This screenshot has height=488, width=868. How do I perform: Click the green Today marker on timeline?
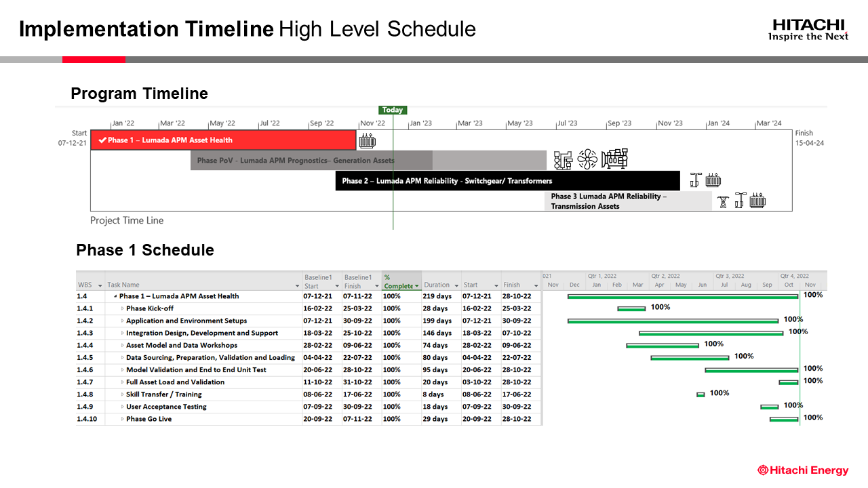click(393, 110)
